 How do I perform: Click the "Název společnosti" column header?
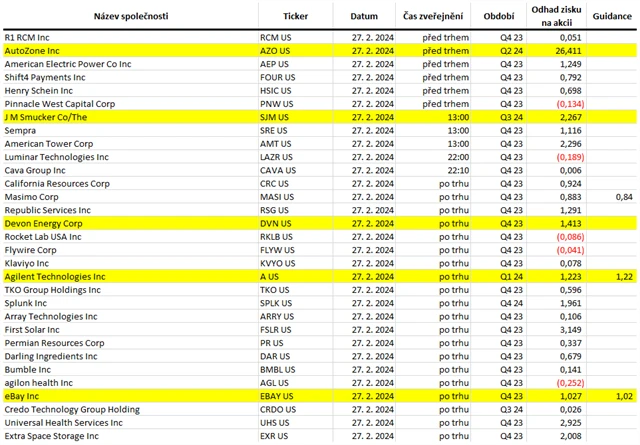click(x=127, y=17)
